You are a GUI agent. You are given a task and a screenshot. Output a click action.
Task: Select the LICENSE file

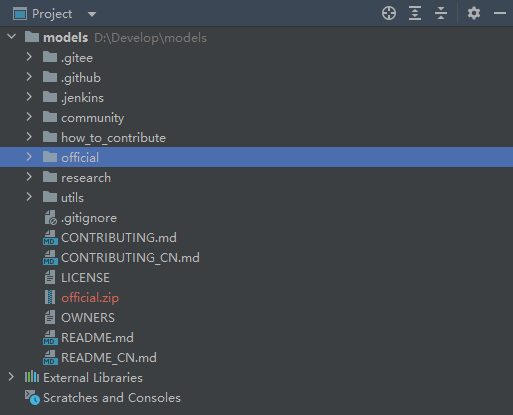pyautogui.click(x=85, y=278)
